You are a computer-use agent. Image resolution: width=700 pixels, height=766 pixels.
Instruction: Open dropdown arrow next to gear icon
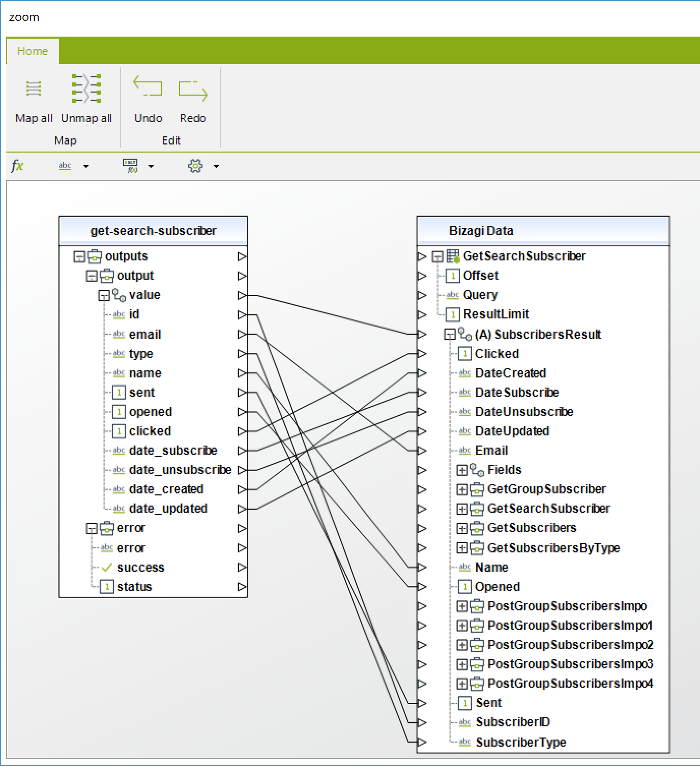(x=216, y=166)
